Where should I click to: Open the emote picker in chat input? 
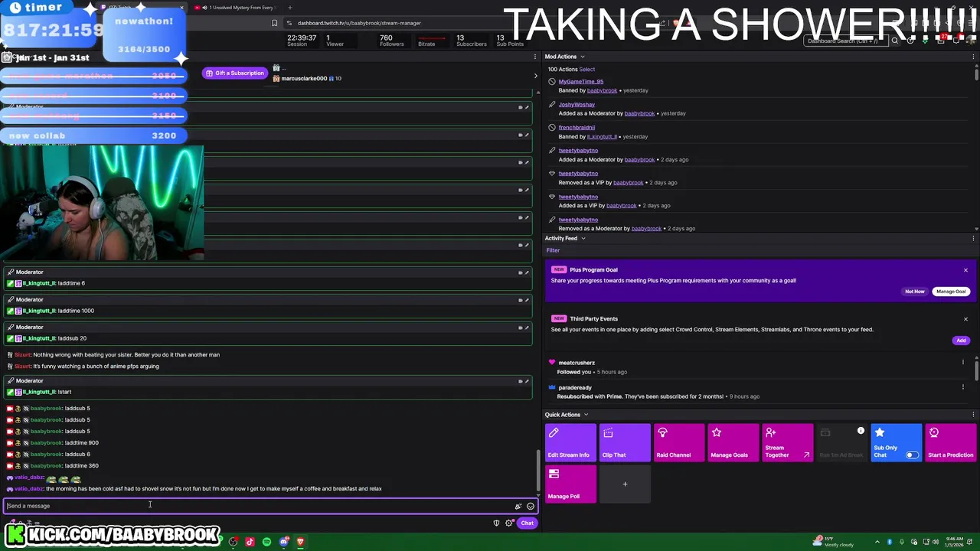point(531,506)
